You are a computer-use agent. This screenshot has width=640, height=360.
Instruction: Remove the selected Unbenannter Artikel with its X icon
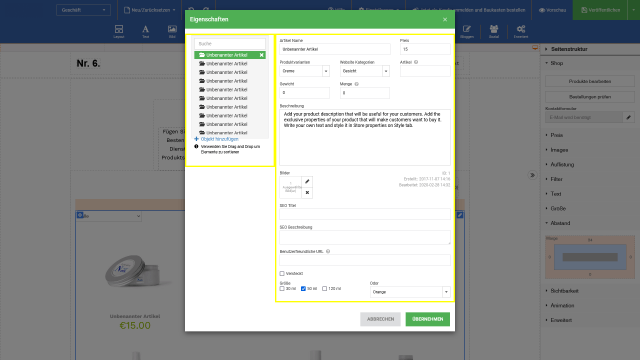click(x=262, y=55)
